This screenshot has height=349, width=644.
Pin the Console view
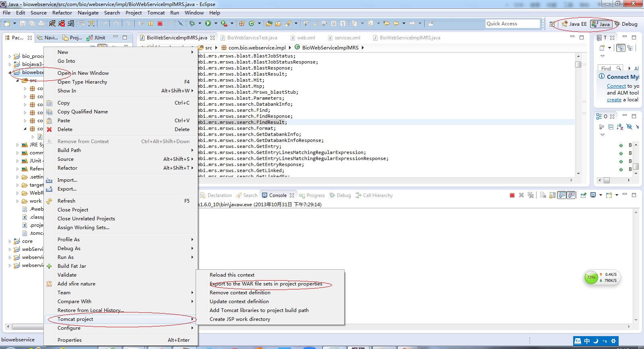[583, 195]
